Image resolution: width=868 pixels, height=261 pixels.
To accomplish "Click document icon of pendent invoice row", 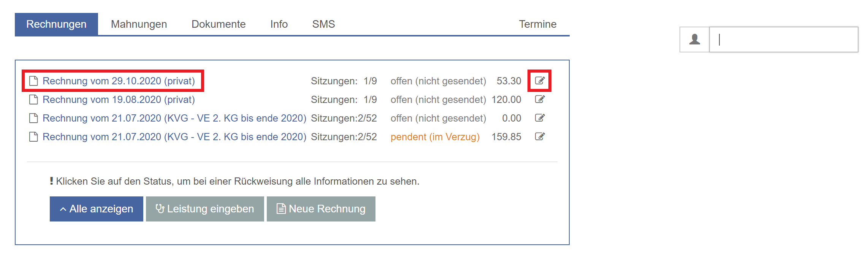I will click(x=33, y=137).
